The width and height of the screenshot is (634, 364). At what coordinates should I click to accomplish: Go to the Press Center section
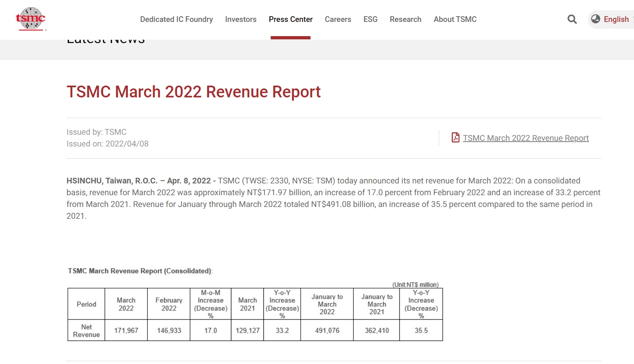click(x=291, y=19)
